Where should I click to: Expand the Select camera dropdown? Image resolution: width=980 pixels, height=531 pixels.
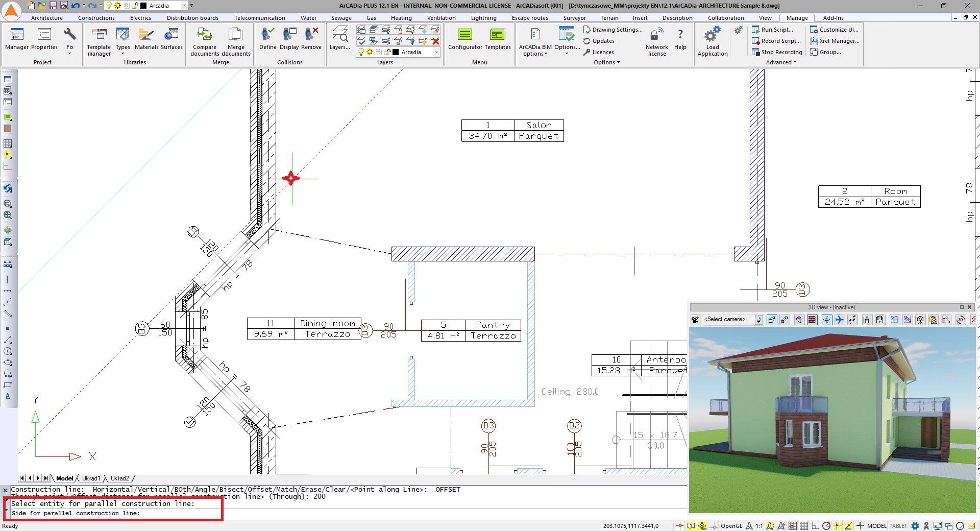tap(758, 320)
